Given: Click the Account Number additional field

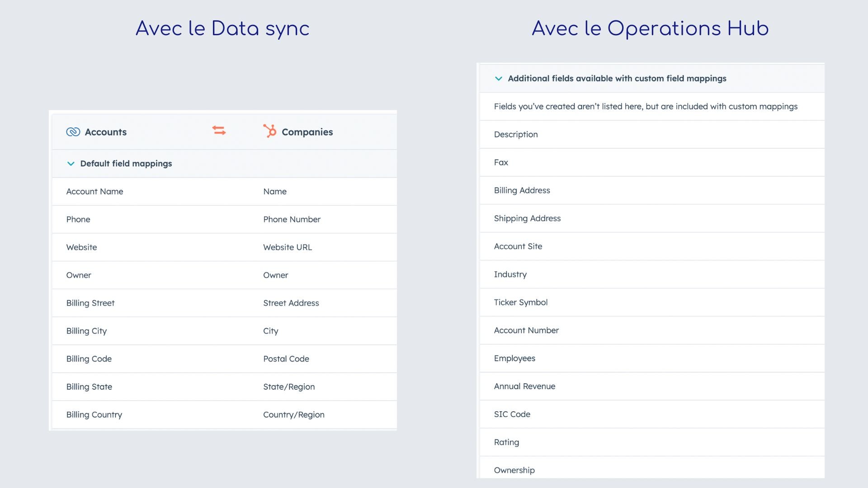Looking at the screenshot, I should tap(526, 331).
